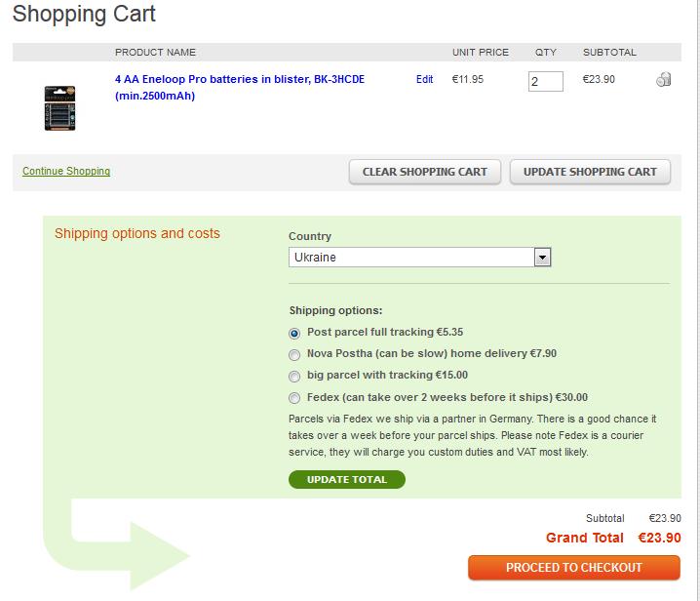
Task: Select Post parcel full tracking option
Action: pos(294,333)
